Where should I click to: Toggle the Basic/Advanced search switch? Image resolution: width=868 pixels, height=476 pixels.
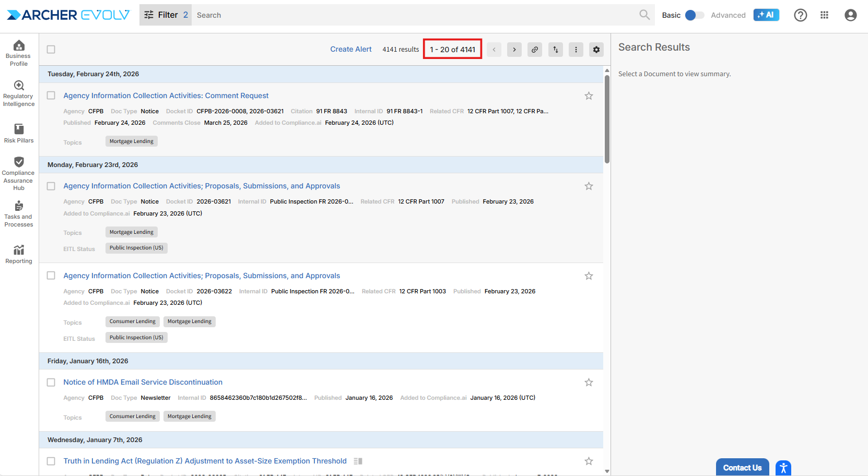click(x=694, y=15)
